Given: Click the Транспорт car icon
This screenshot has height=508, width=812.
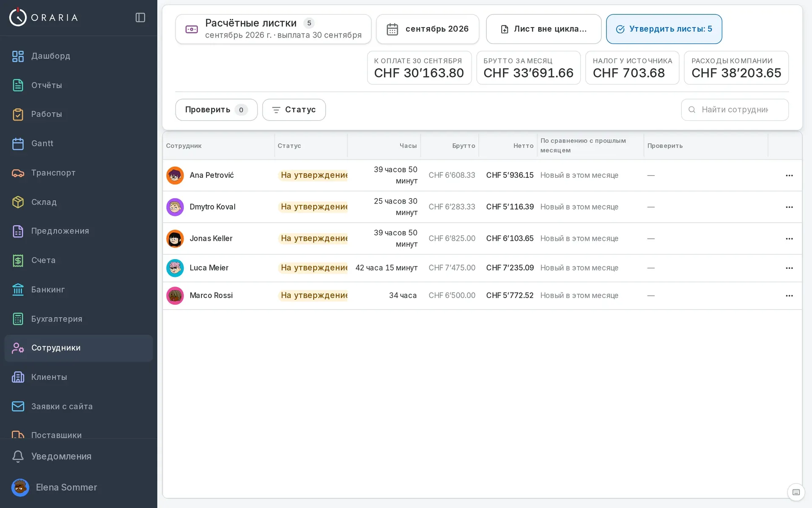Looking at the screenshot, I should (x=18, y=173).
